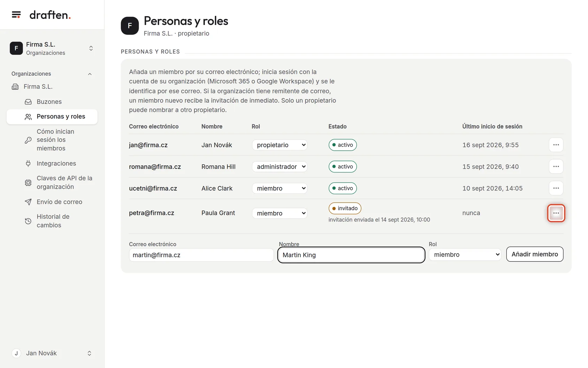This screenshot has width=588, height=368.
Task: Open more actions for Alice Clark row
Action: pos(556,188)
